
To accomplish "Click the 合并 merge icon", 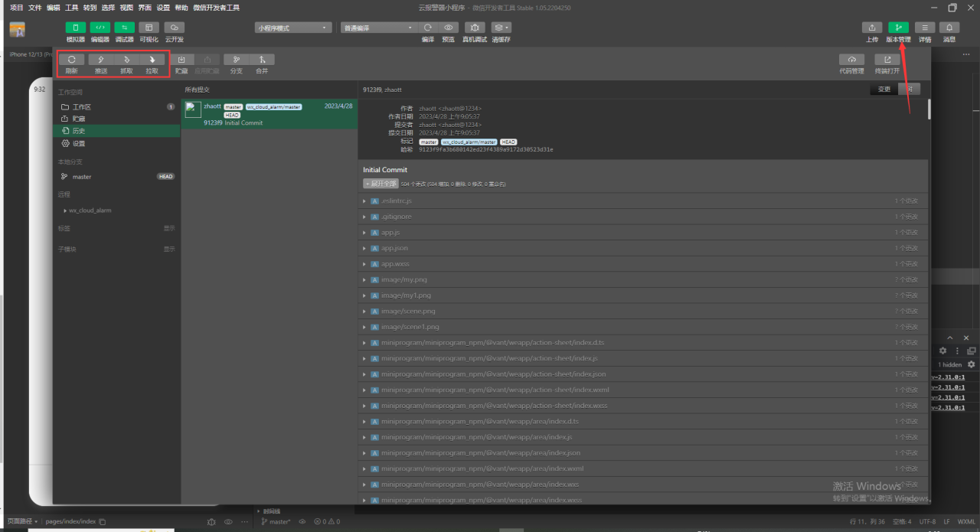I will [x=262, y=60].
